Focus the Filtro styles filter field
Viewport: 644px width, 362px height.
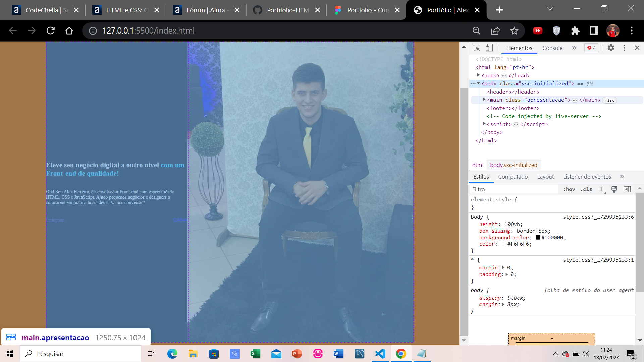[x=514, y=189]
